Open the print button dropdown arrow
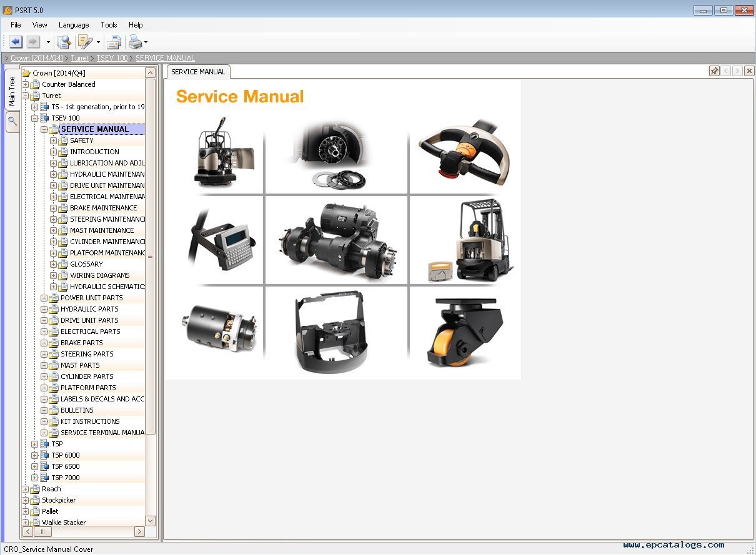The width and height of the screenshot is (756, 555). tap(146, 42)
